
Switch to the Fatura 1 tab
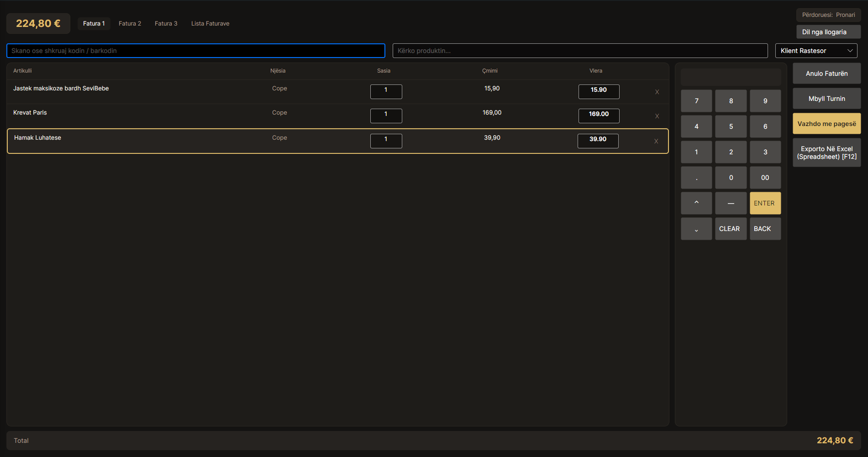coord(94,24)
